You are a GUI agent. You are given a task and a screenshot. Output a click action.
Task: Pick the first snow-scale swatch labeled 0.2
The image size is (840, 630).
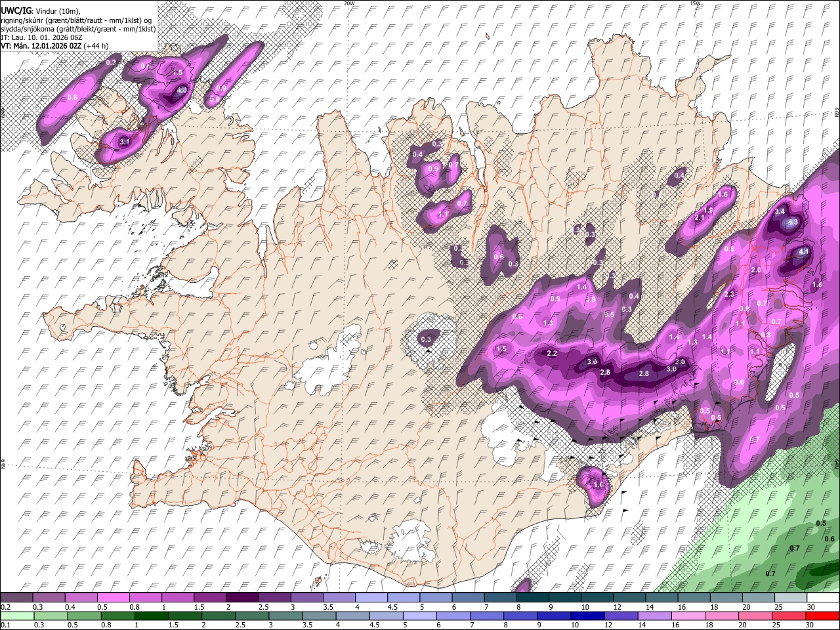(16, 597)
